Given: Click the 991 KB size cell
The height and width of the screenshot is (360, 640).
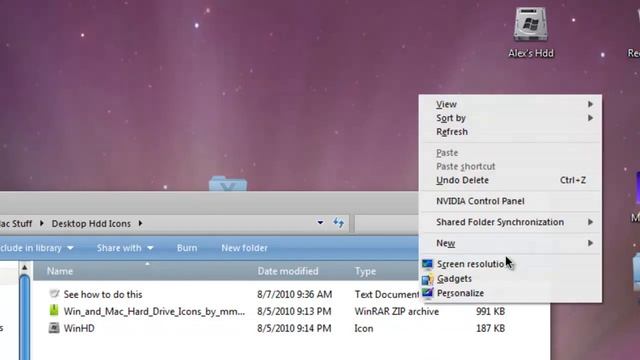Looking at the screenshot, I should (x=490, y=311).
